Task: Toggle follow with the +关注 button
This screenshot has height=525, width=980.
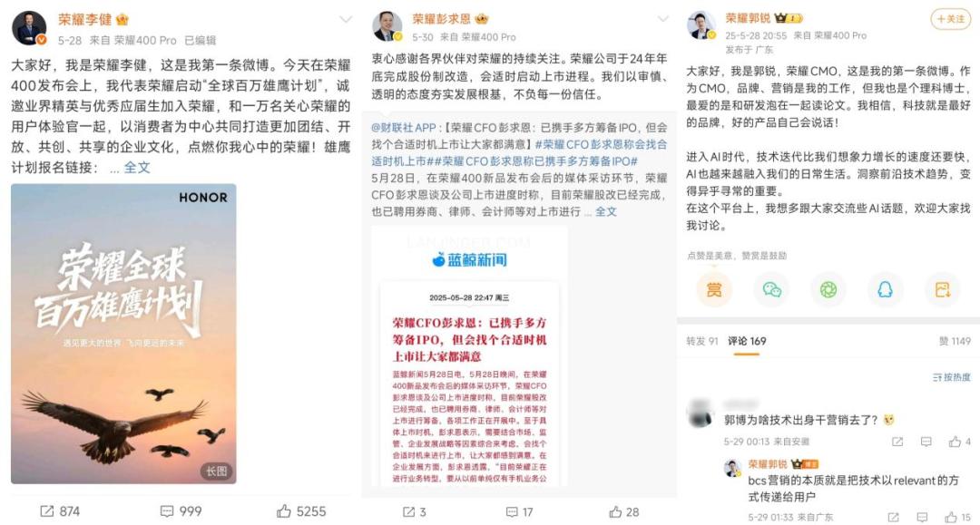Action: pyautogui.click(x=951, y=19)
